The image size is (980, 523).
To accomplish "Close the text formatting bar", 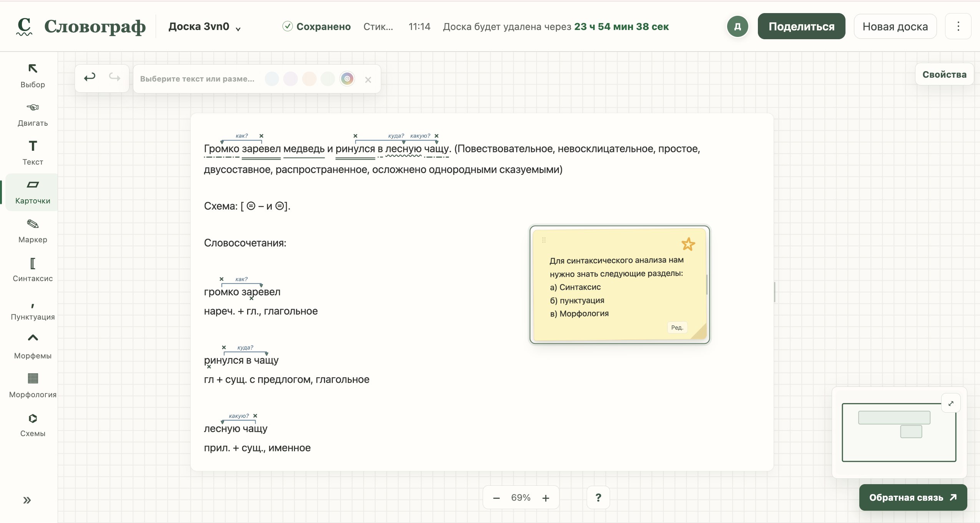I will (368, 80).
